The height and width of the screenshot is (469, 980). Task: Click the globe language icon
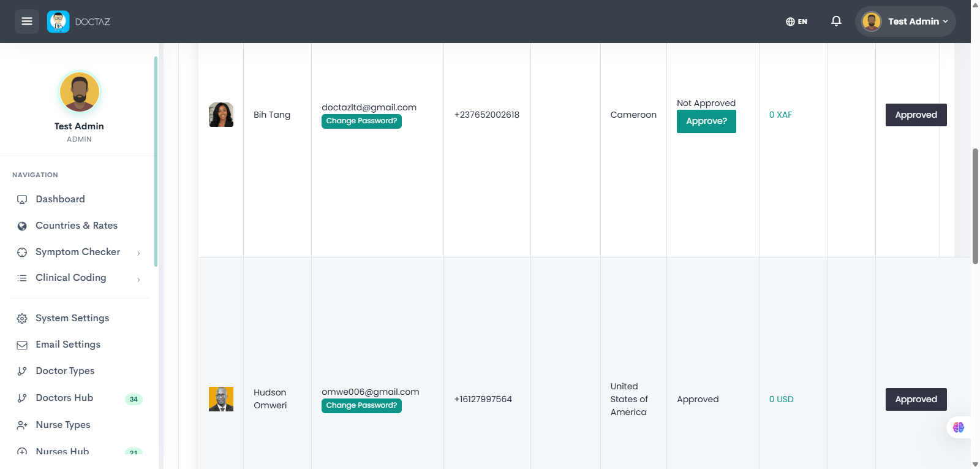[790, 21]
